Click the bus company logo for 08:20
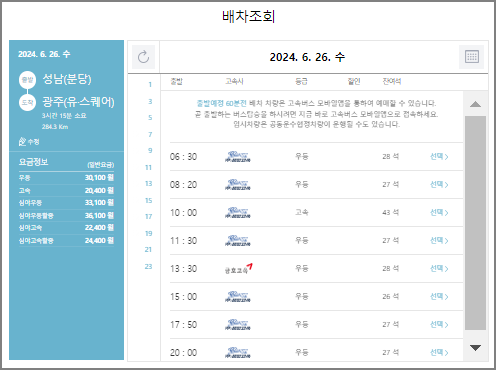Viewport: 496px width, 370px height. click(x=237, y=185)
